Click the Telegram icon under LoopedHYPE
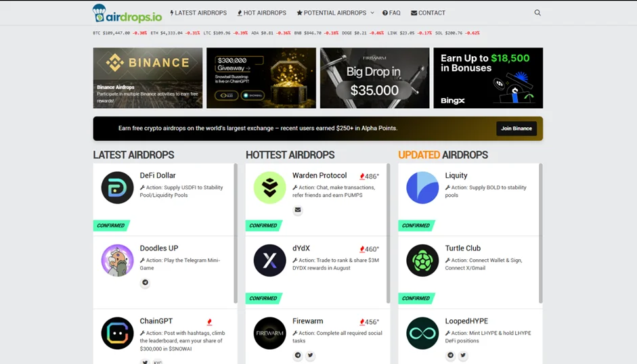637x364 pixels. tap(451, 355)
